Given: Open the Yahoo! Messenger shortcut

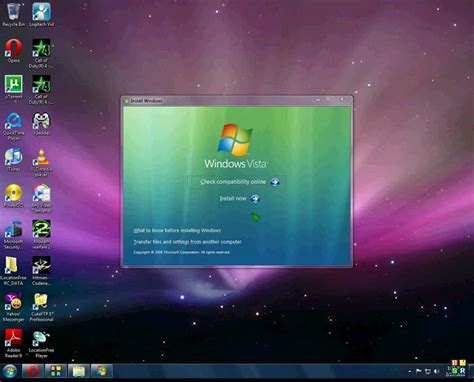Looking at the screenshot, I should point(13,307).
